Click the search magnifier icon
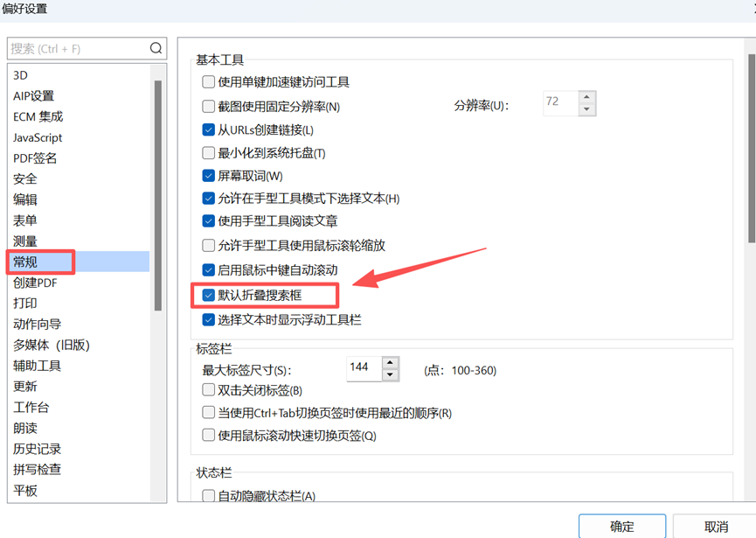756x538 pixels. click(156, 49)
